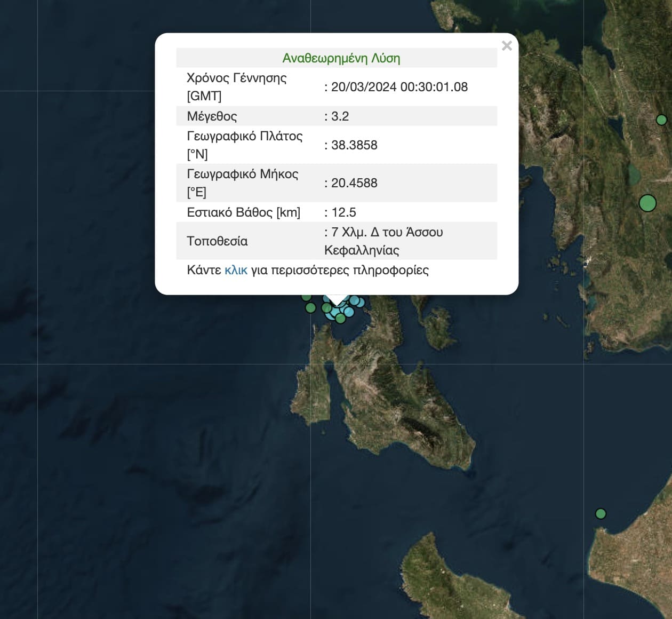Click the small green marker at the top-right edge

[661, 120]
